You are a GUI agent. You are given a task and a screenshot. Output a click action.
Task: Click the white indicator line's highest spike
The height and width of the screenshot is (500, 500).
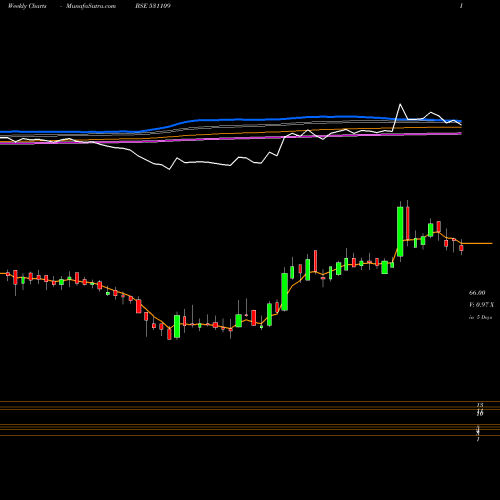tap(400, 105)
